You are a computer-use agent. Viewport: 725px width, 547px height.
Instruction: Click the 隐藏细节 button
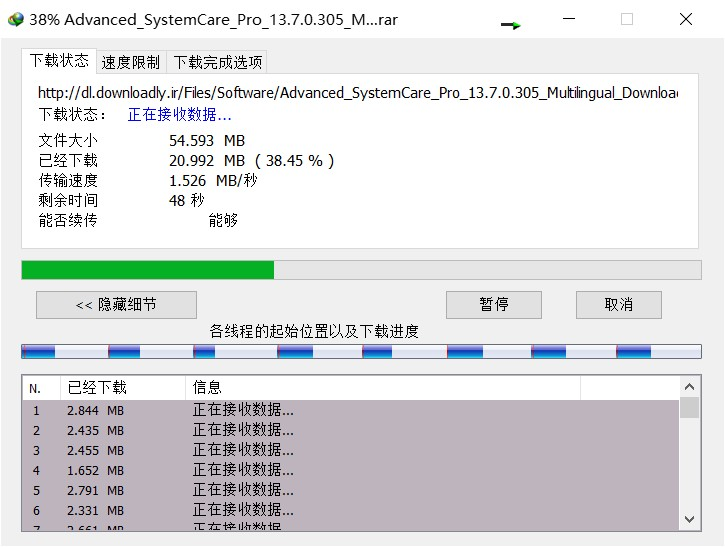click(117, 305)
